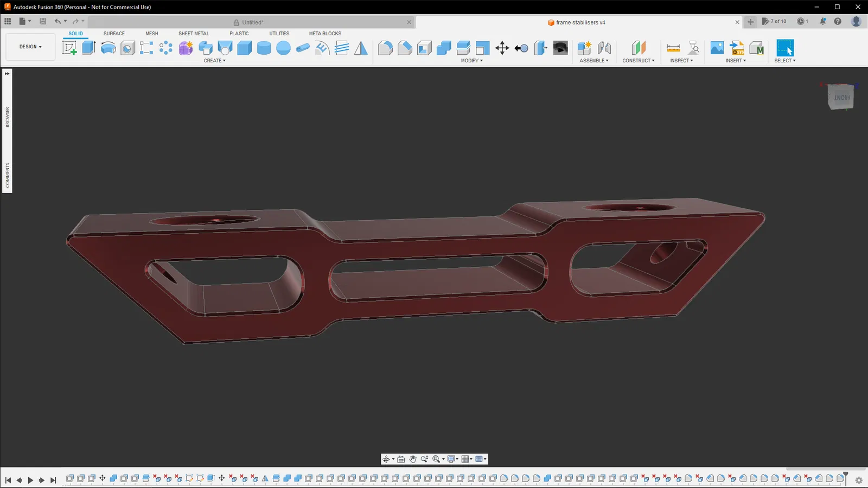This screenshot has width=868, height=488.
Task: Open Display Settings dropdown in navigation bar
Action: pos(453,459)
